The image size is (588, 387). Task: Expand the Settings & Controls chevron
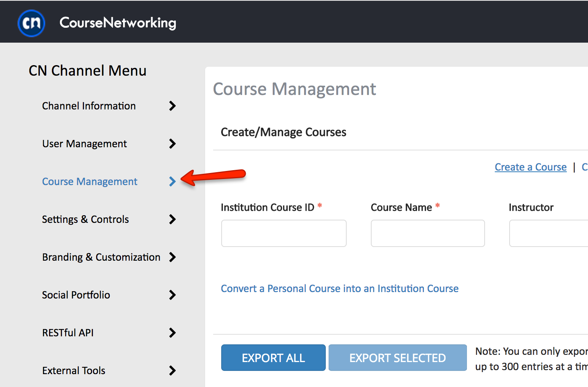click(173, 219)
